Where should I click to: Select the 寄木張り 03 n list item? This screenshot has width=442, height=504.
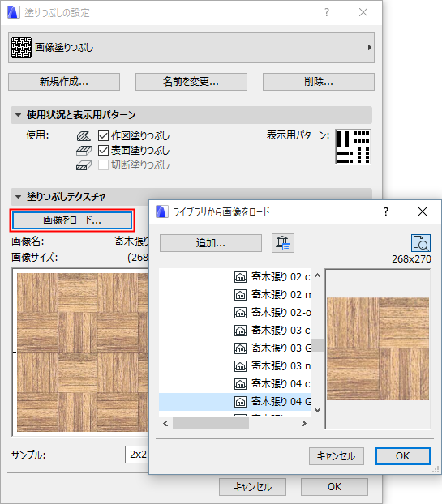[235, 366]
